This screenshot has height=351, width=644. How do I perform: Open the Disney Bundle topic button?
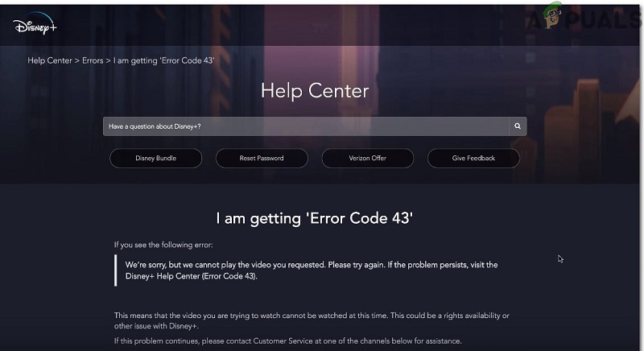click(x=155, y=158)
